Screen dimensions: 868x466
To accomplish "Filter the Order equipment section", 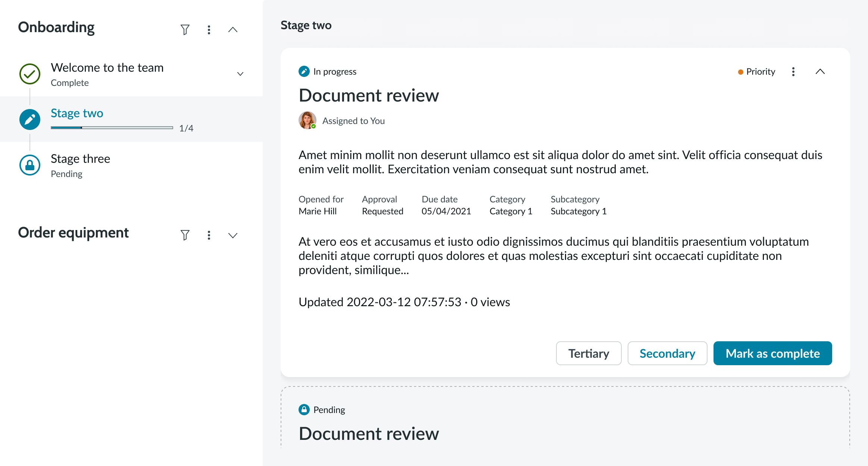I will coord(185,235).
